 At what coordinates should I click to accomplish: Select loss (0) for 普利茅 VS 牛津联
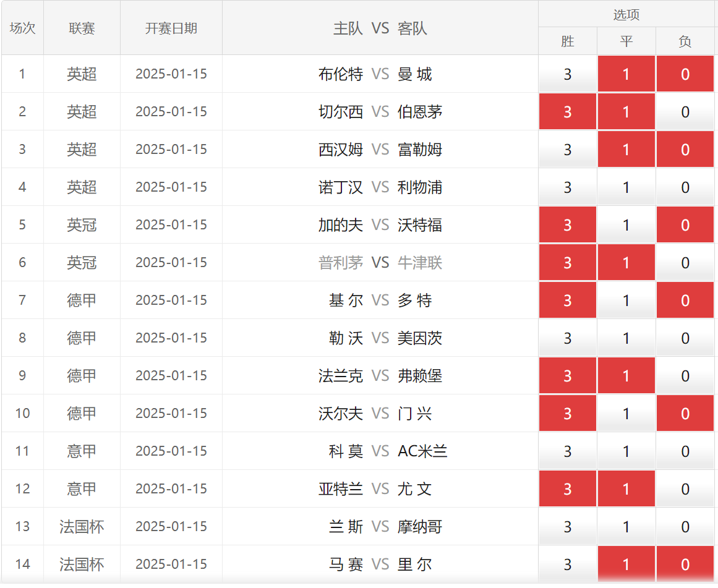(x=685, y=263)
